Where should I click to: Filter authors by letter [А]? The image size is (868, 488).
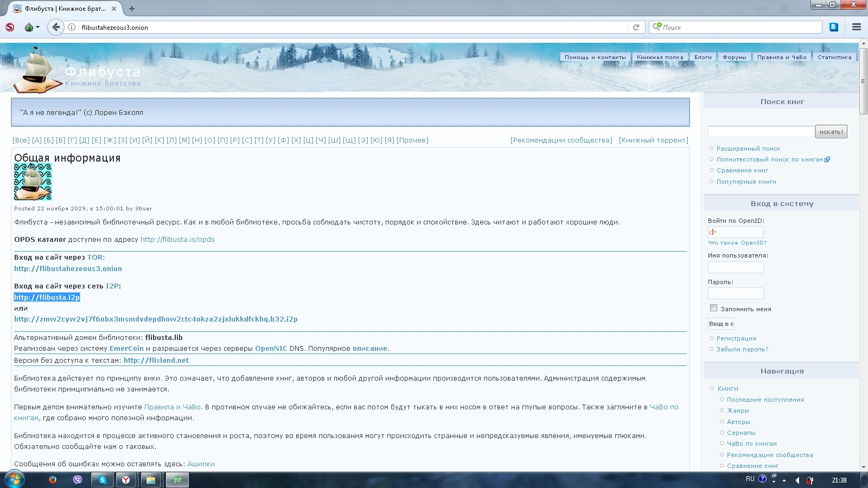point(37,140)
